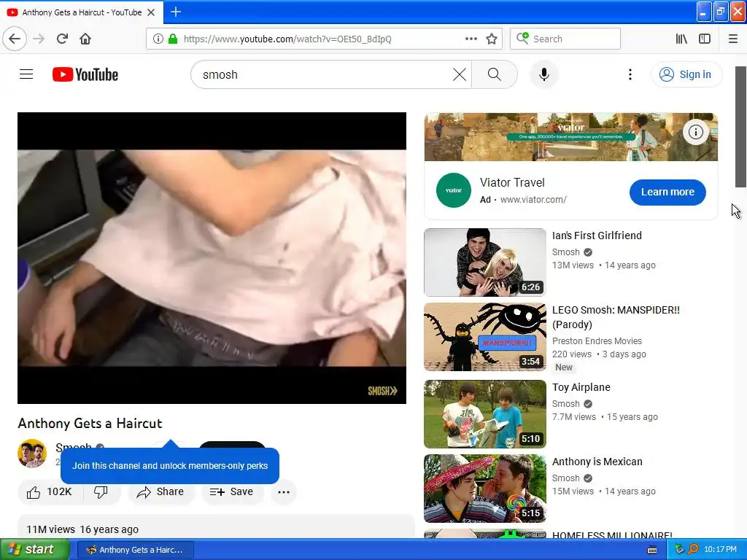Open YouTube settings three-dot menu
This screenshot has width=747, height=560.
pyautogui.click(x=630, y=74)
